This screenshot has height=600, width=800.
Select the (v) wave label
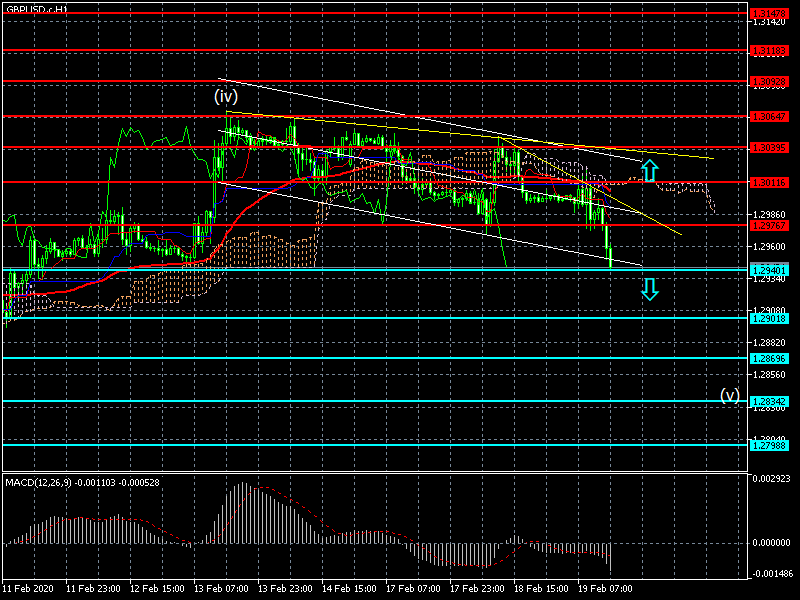point(730,395)
